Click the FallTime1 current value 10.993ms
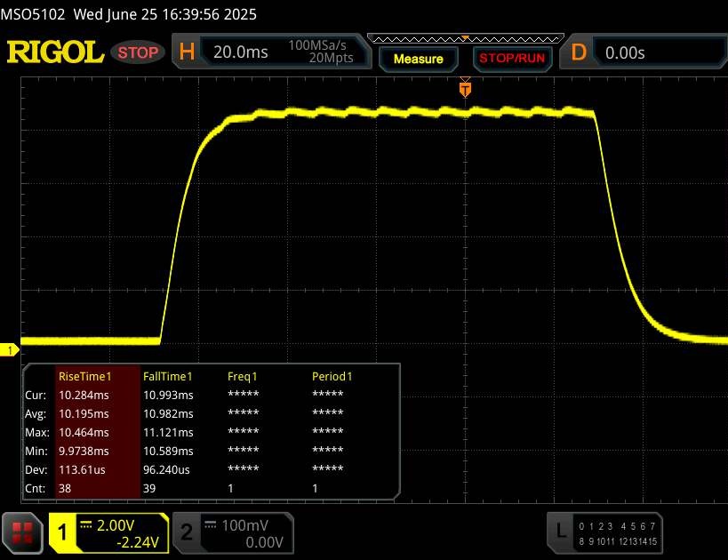Screen dimensions: 728x560 (168, 396)
